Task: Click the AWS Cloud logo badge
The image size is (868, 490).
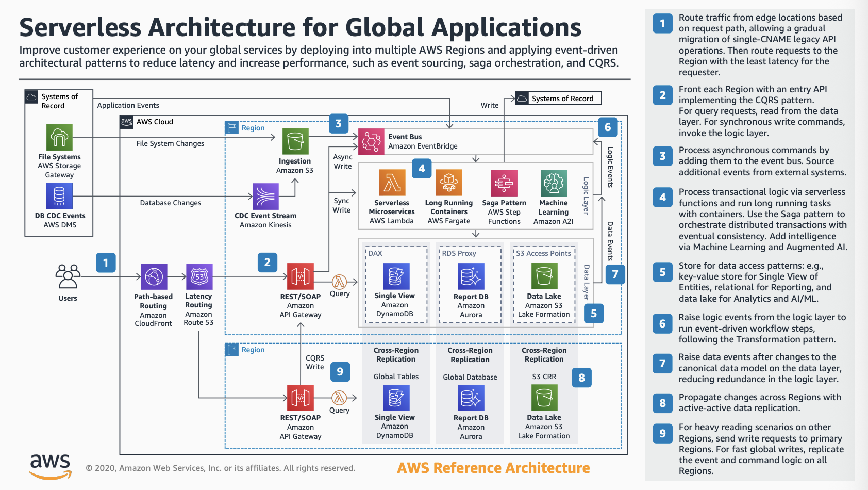Action: tap(127, 122)
